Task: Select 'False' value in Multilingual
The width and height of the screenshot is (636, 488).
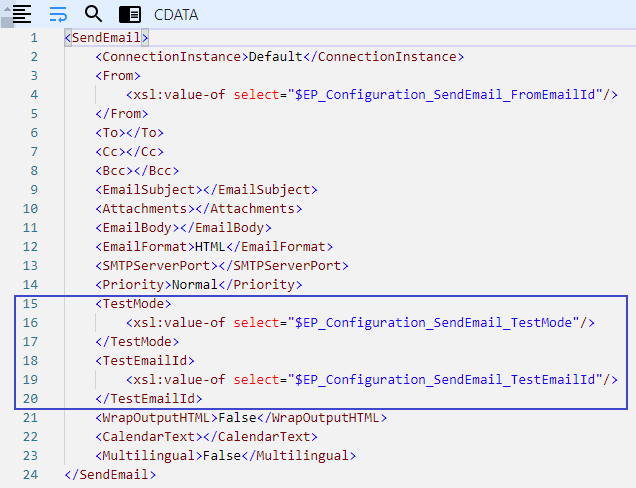Action: [x=222, y=456]
